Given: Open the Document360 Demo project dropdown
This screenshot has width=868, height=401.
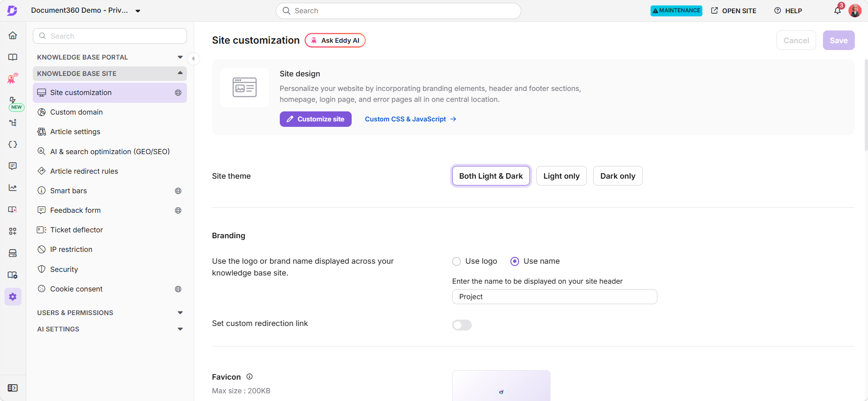Looking at the screenshot, I should 86,10.
